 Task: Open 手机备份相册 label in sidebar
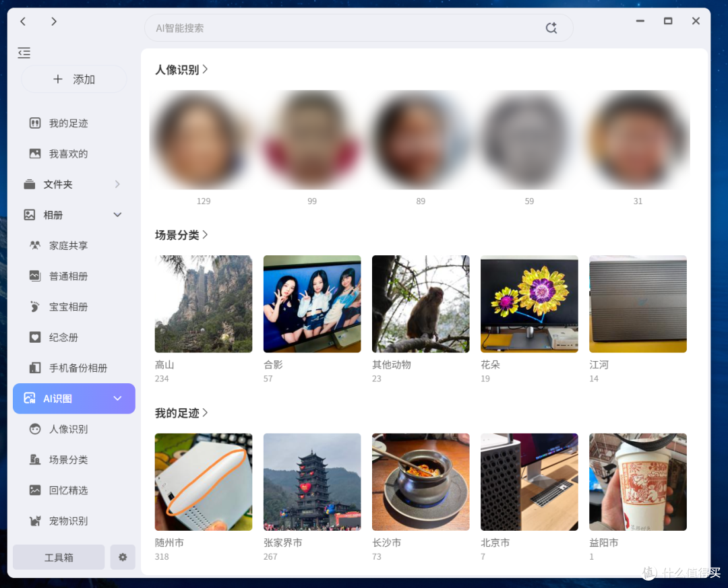(x=78, y=368)
